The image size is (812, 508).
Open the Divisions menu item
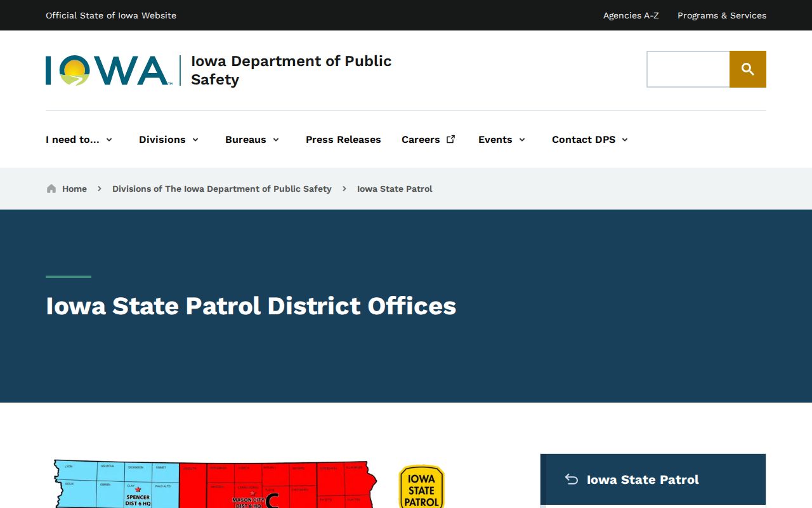click(162, 140)
